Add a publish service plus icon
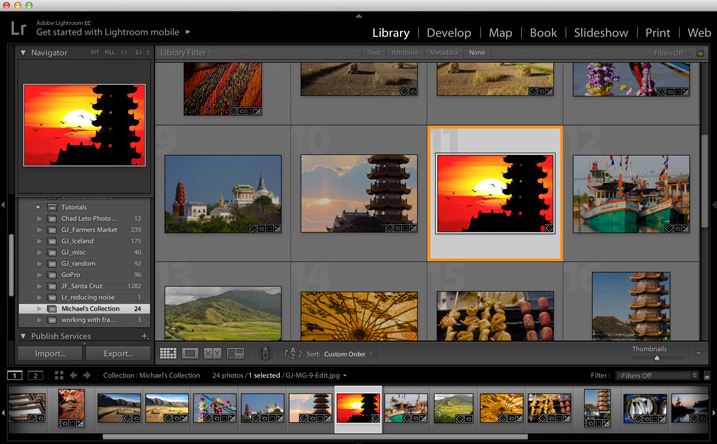This screenshot has width=717, height=444. (x=144, y=336)
